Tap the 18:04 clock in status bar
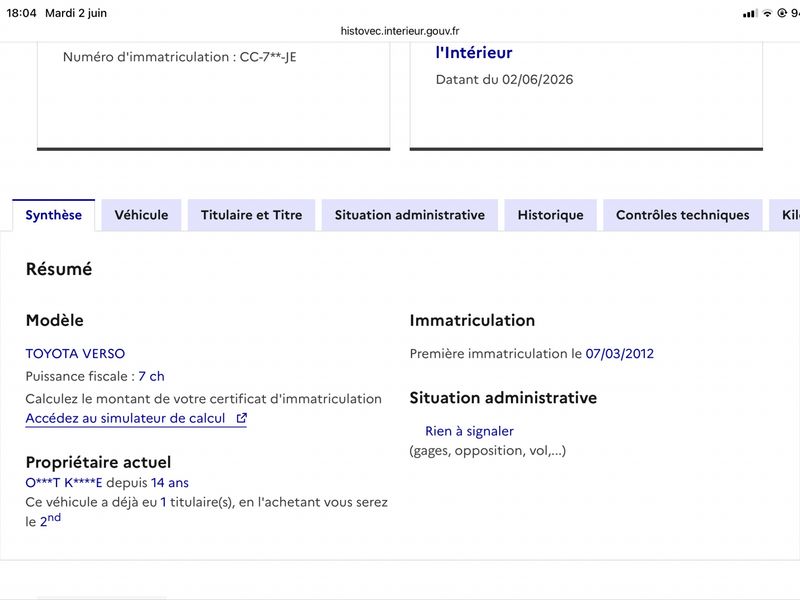 point(21,13)
